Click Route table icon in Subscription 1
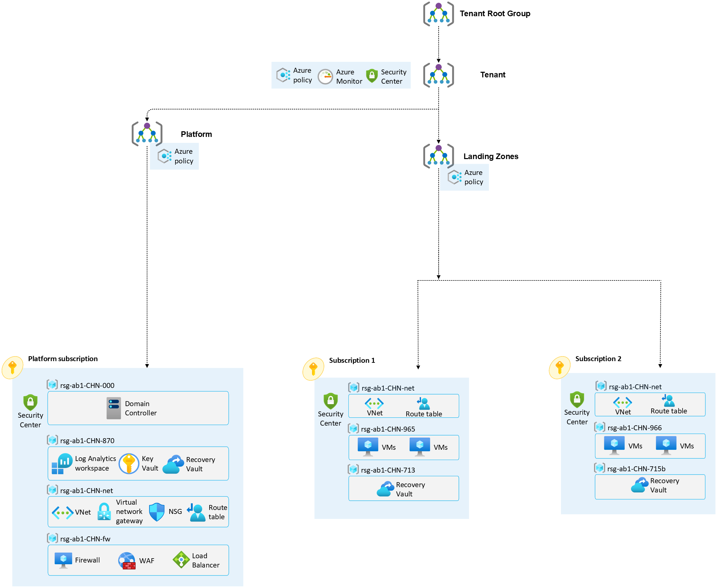This screenshot has height=588, width=717. (x=423, y=403)
